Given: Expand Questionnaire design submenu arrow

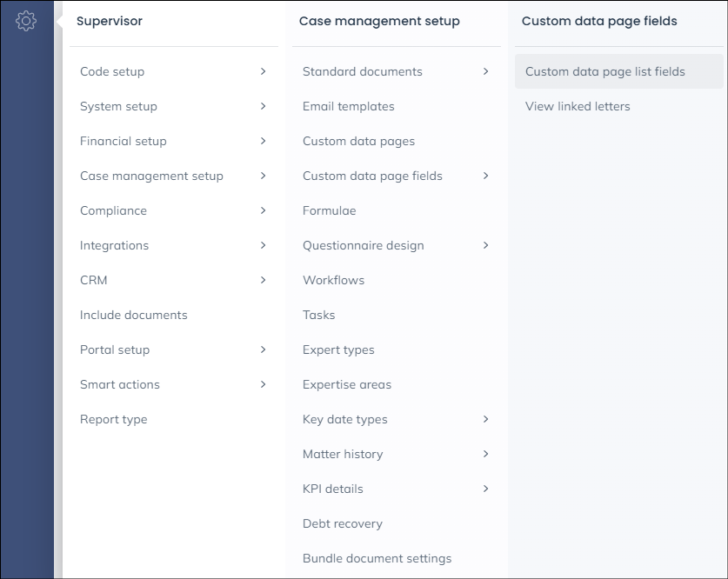Looking at the screenshot, I should coord(485,245).
